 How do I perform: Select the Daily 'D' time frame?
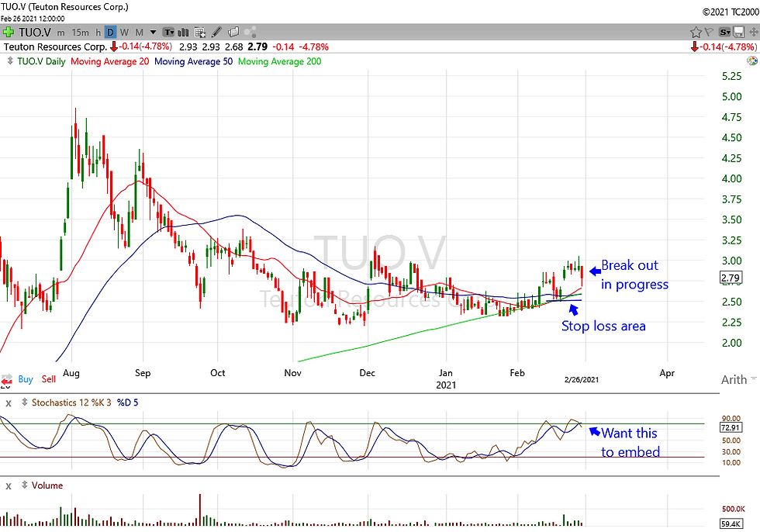click(x=110, y=33)
